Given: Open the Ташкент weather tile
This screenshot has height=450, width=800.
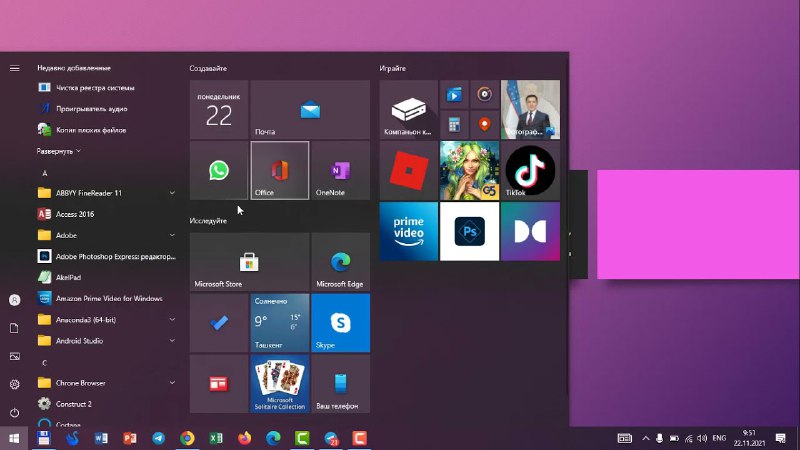Looking at the screenshot, I should click(x=280, y=322).
